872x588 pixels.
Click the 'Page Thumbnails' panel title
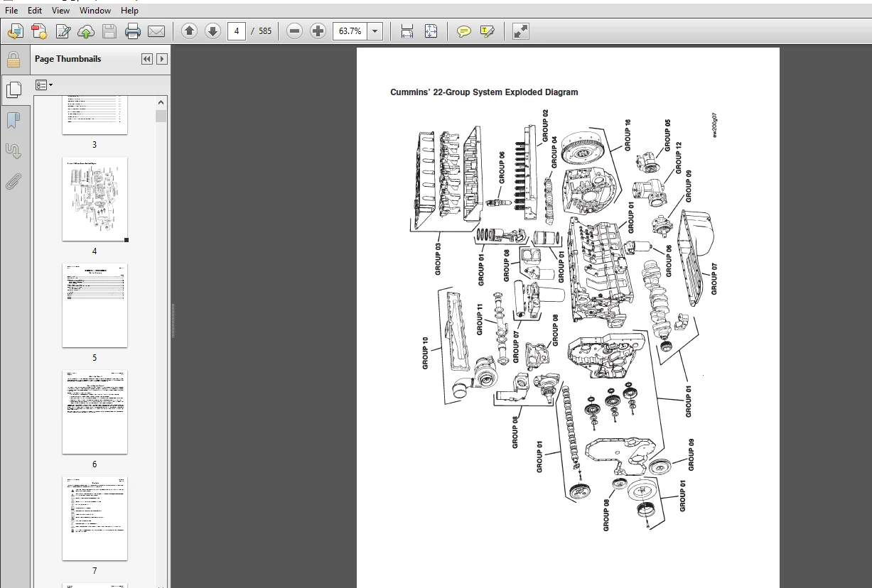click(x=68, y=59)
